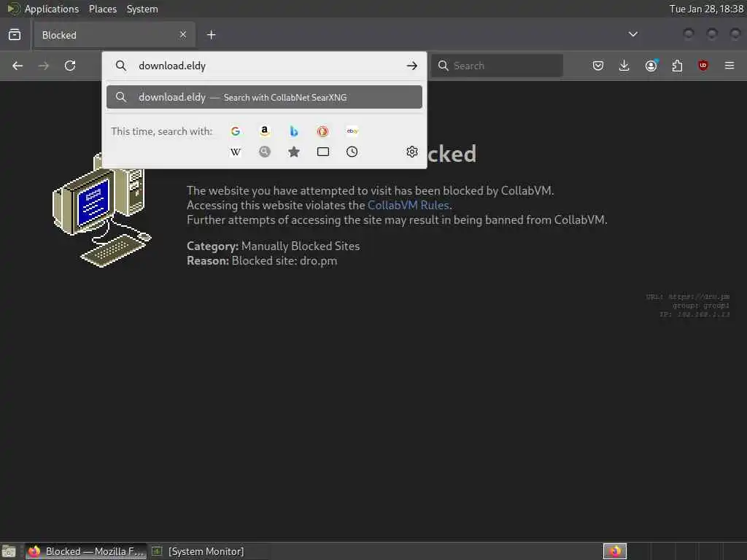Search with Google icon
The image size is (747, 560).
pyautogui.click(x=236, y=131)
